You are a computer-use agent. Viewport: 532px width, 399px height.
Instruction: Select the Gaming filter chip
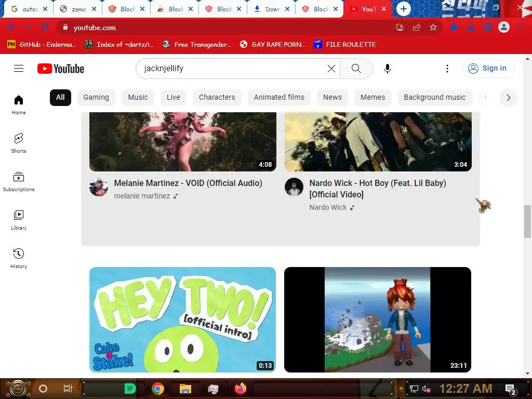tap(96, 97)
